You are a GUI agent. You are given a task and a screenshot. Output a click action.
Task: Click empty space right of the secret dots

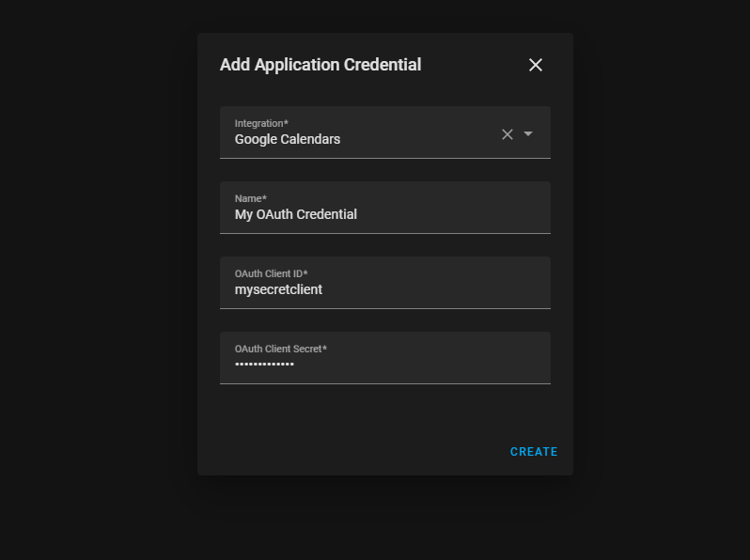(x=421, y=365)
